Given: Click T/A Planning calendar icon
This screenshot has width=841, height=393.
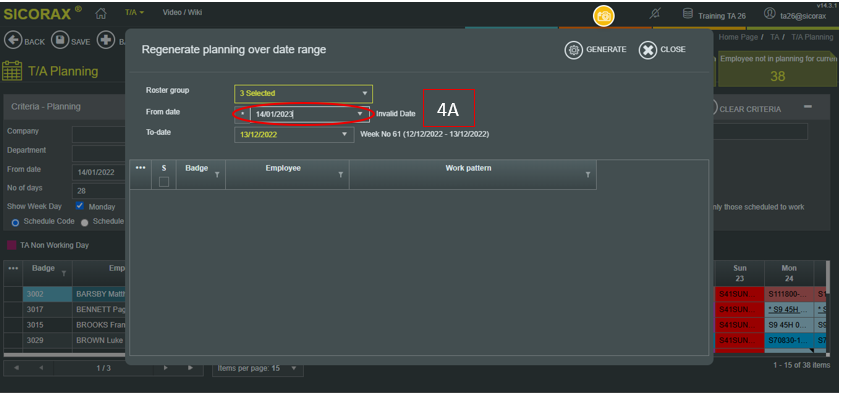Looking at the screenshot, I should tap(12, 70).
